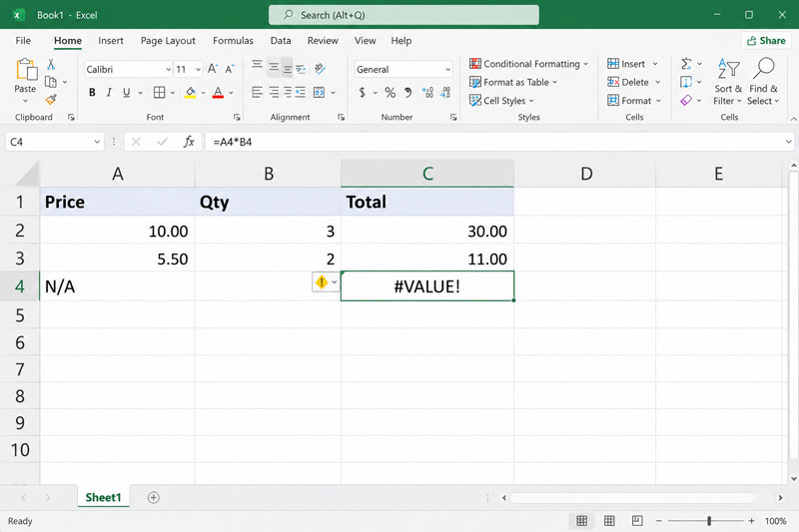Switch to the Insert tab

pos(111,41)
